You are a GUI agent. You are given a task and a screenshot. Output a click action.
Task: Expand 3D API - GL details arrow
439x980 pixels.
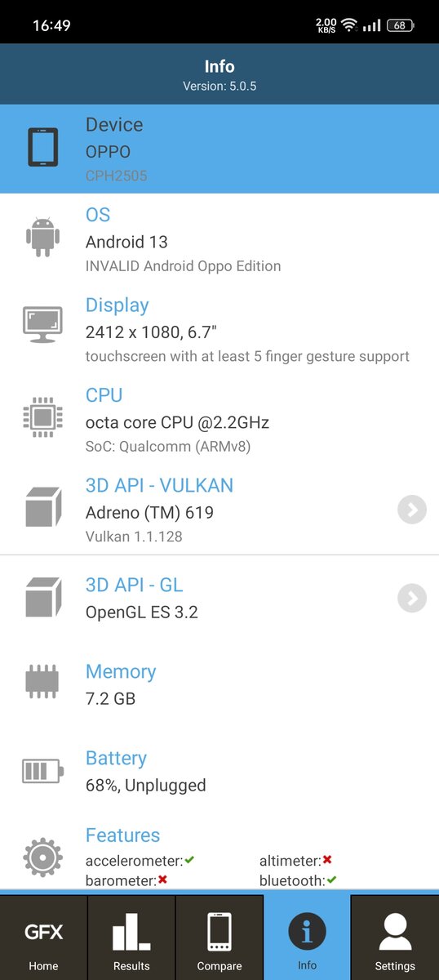[x=412, y=599]
